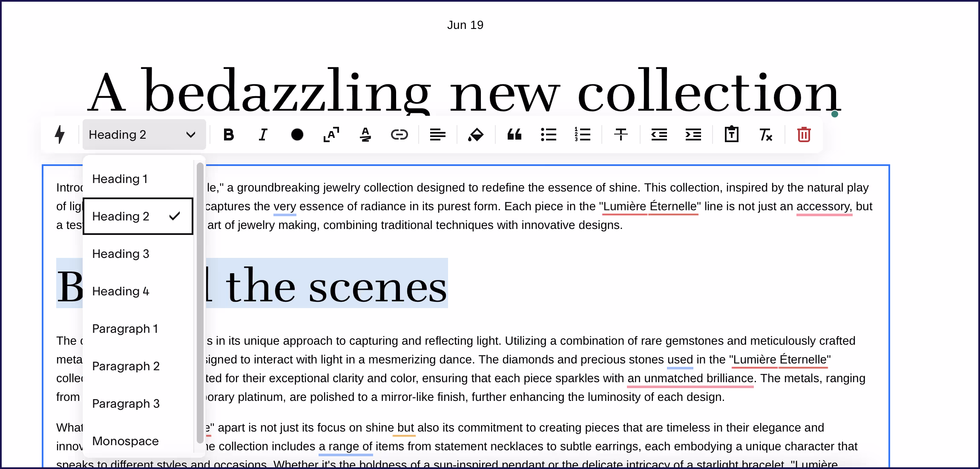Apply numbered list formatting

coord(583,134)
